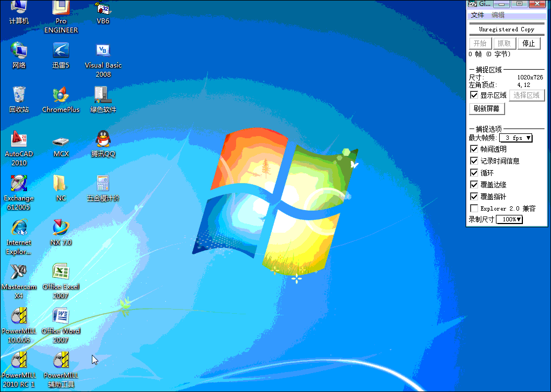Screen dimensions: 551x392
Task: Select the 绿色软件 desktop icon
Action: tap(103, 100)
